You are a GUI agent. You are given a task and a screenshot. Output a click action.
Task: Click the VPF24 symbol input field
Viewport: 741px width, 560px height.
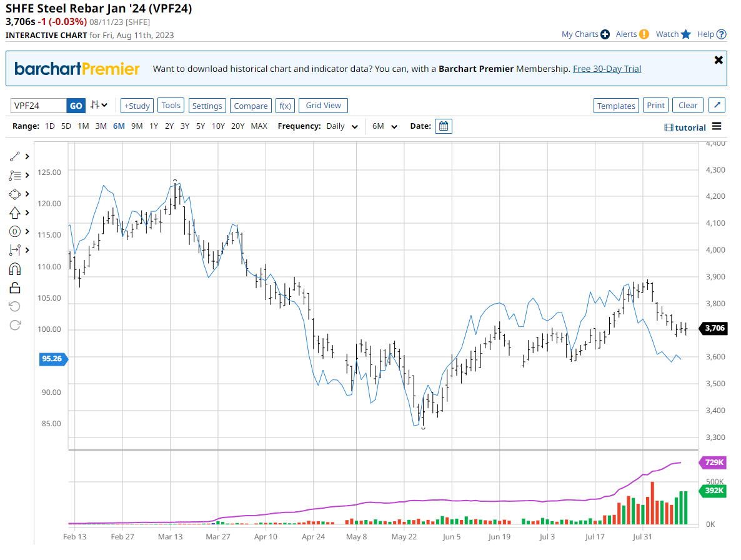click(x=39, y=106)
